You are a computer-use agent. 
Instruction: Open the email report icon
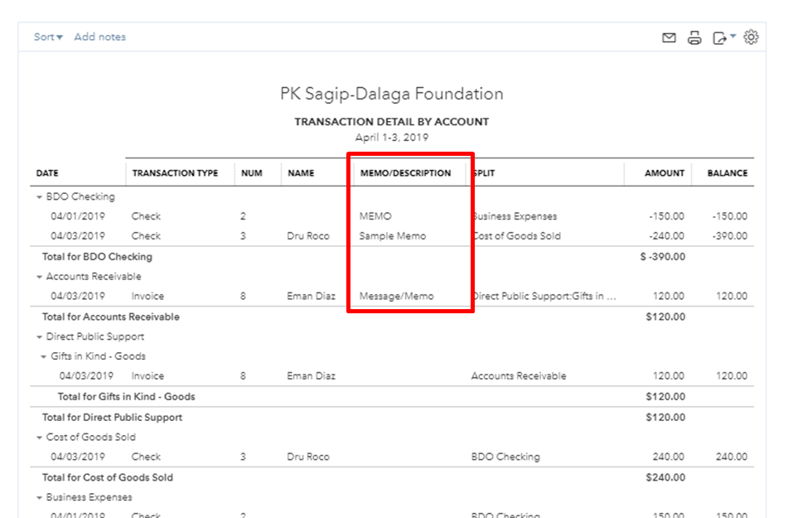point(669,36)
